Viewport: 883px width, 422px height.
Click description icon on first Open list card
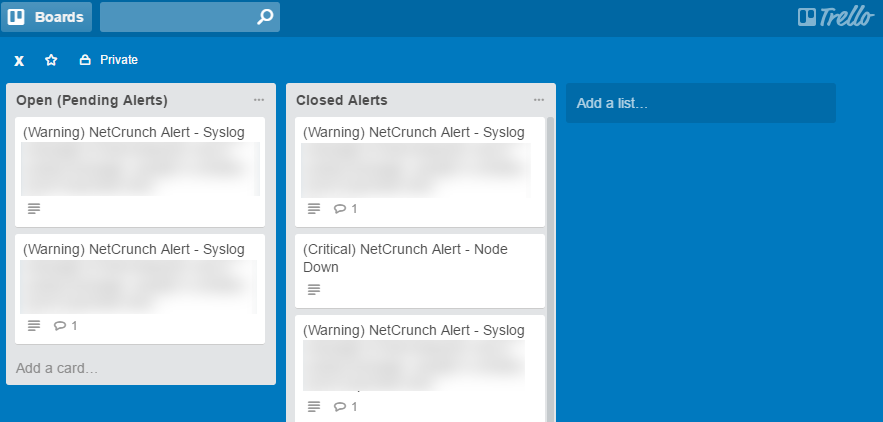tap(34, 208)
